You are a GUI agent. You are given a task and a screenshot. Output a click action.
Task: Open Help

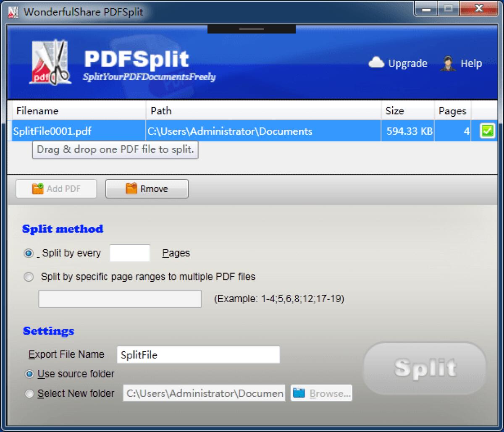point(470,64)
